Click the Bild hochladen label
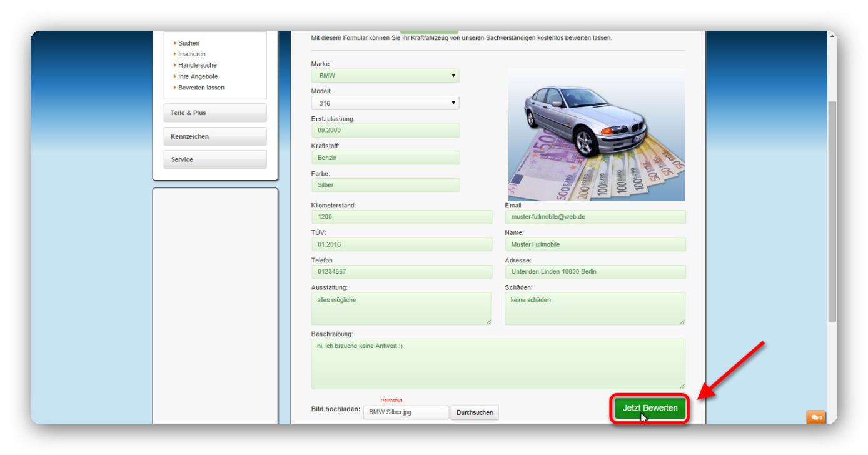The width and height of the screenshot is (868, 455). [x=336, y=409]
